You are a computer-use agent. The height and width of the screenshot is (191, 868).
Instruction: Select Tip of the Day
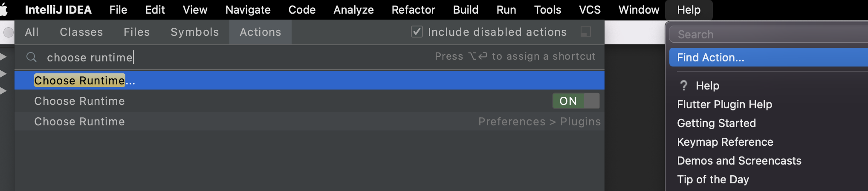[x=713, y=179]
